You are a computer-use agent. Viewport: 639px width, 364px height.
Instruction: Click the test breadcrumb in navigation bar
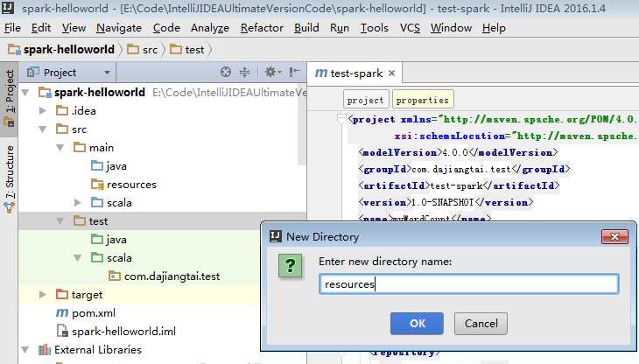(x=187, y=50)
